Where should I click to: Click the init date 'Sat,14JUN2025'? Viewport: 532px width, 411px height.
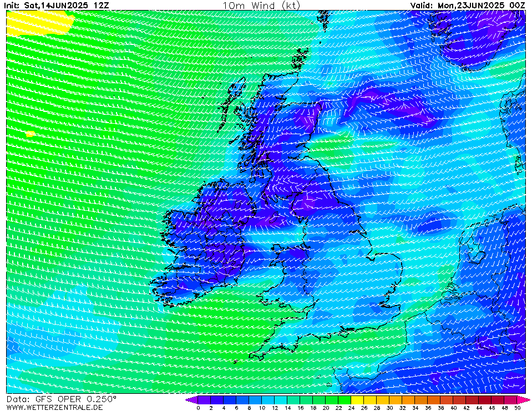(56, 6)
